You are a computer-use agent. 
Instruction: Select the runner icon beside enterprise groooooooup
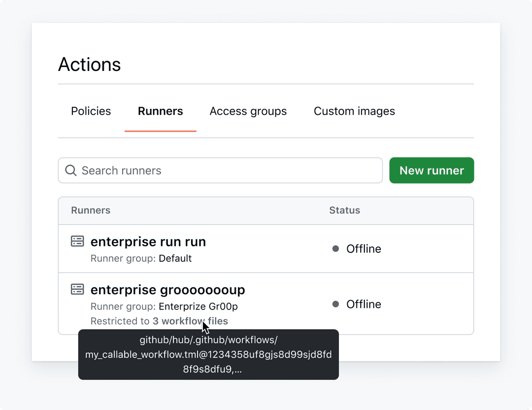click(x=77, y=289)
